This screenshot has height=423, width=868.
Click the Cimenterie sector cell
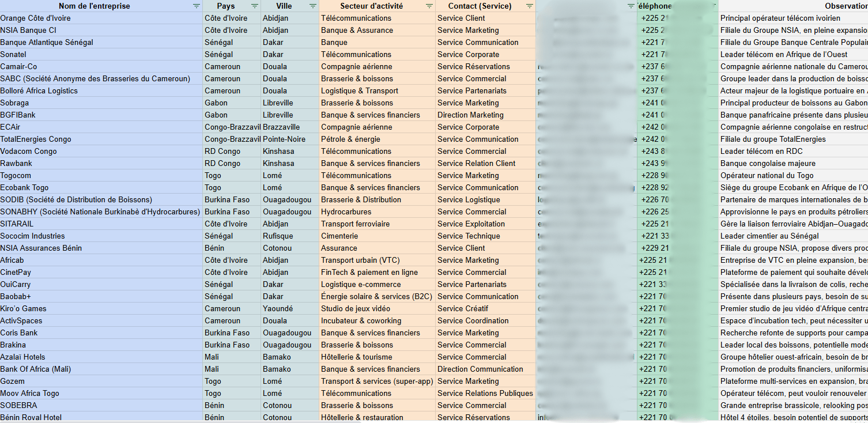pos(339,236)
